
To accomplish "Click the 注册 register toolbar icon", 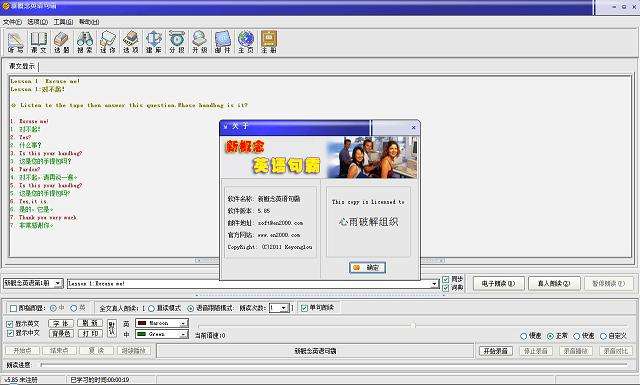I will click(x=269, y=42).
